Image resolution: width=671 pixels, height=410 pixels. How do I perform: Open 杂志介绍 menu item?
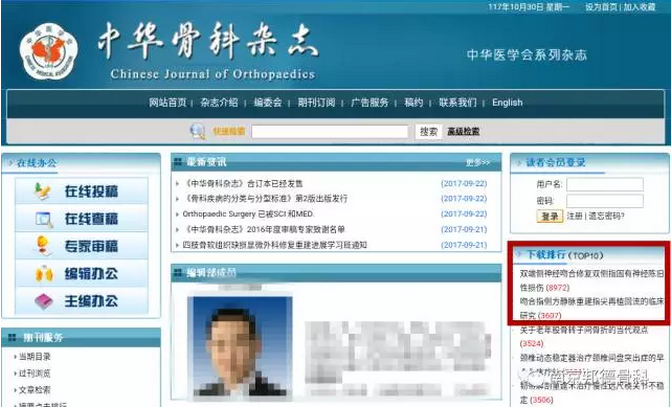[x=219, y=103]
